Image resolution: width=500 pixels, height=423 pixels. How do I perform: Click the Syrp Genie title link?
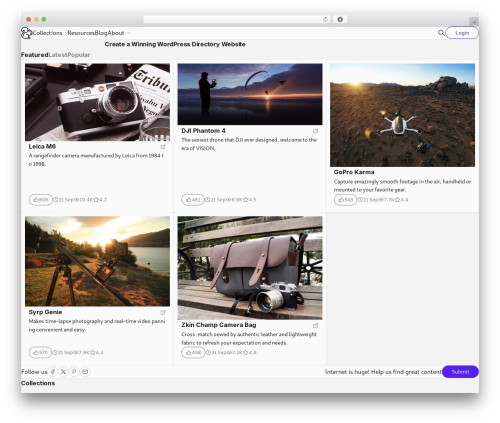[45, 312]
